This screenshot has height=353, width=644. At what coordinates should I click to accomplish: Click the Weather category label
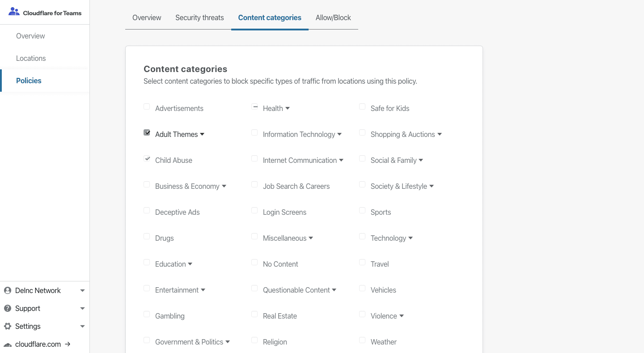pyautogui.click(x=384, y=342)
